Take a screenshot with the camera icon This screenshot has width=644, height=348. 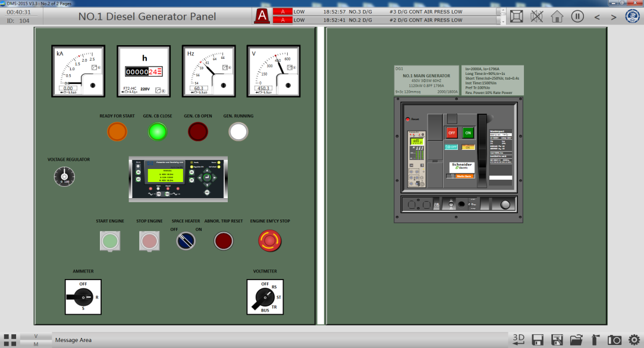[614, 340]
